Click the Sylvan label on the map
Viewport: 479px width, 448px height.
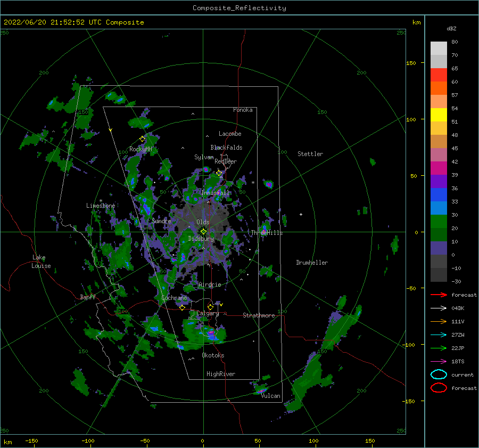coord(204,157)
